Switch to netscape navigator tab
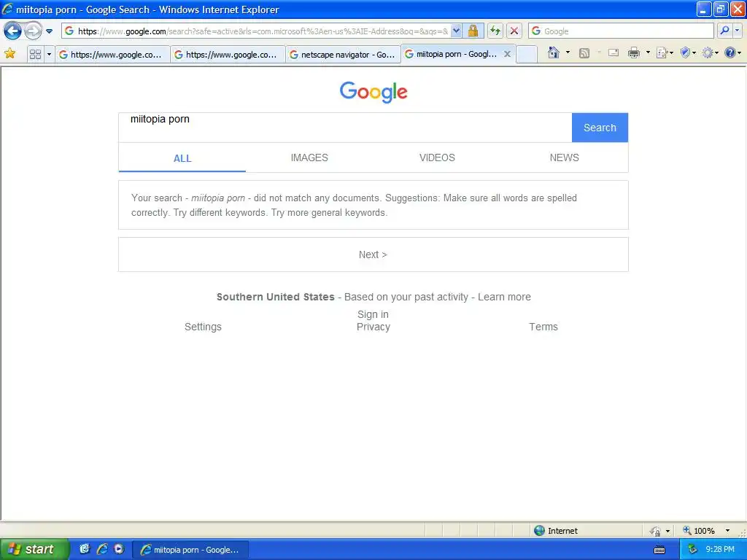Viewport: 747px width, 560px height. click(x=343, y=54)
